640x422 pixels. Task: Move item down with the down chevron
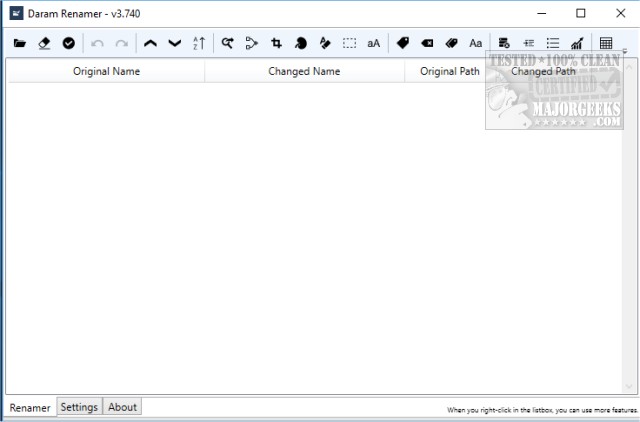click(175, 43)
